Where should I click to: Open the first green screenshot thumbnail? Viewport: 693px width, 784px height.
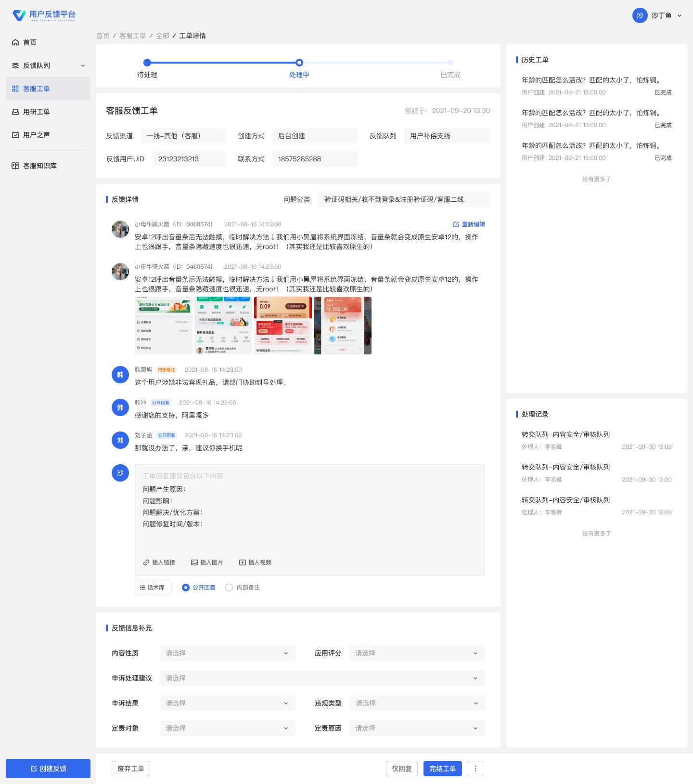click(164, 326)
